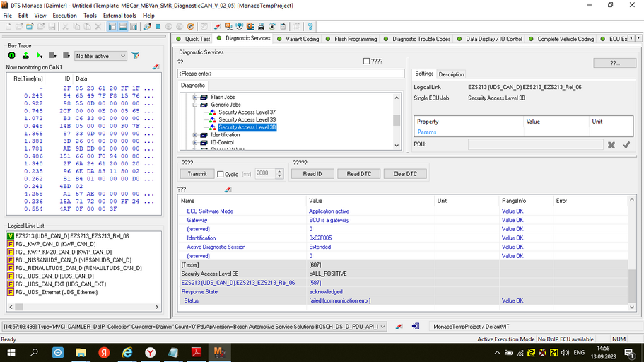Expand the Identification tree node
The height and width of the screenshot is (362, 644).
point(195,135)
